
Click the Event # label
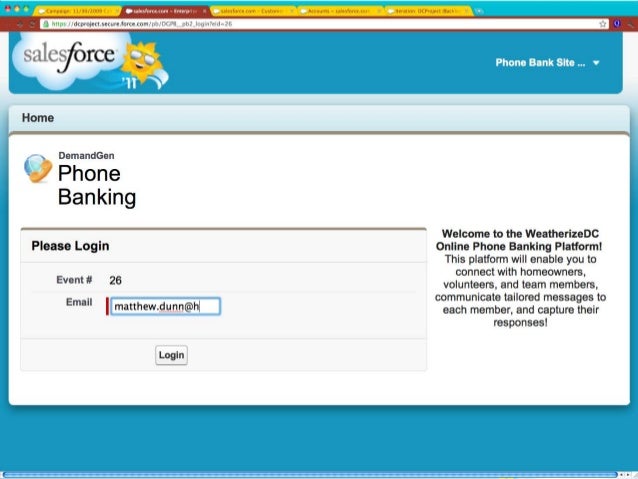tap(74, 280)
